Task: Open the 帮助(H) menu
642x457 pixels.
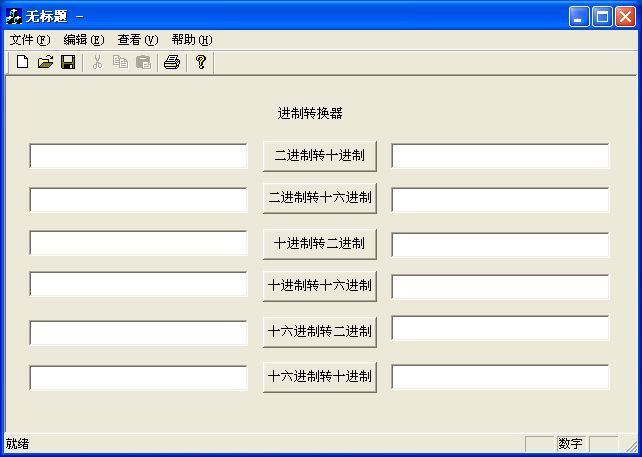Action: click(192, 40)
